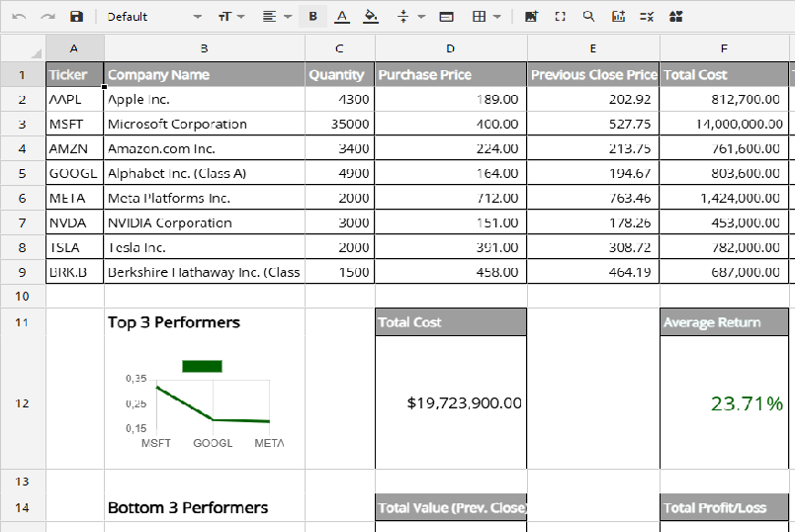Open the Default font dropdown
The height and width of the screenshot is (532, 796).
153,17
